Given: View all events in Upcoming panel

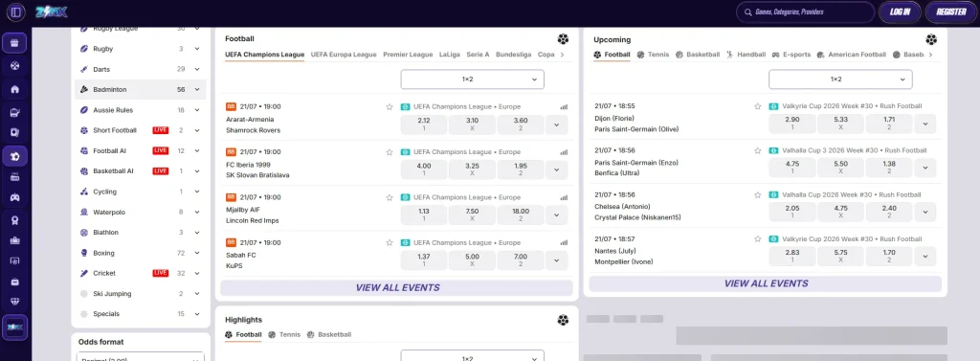Looking at the screenshot, I should [766, 283].
